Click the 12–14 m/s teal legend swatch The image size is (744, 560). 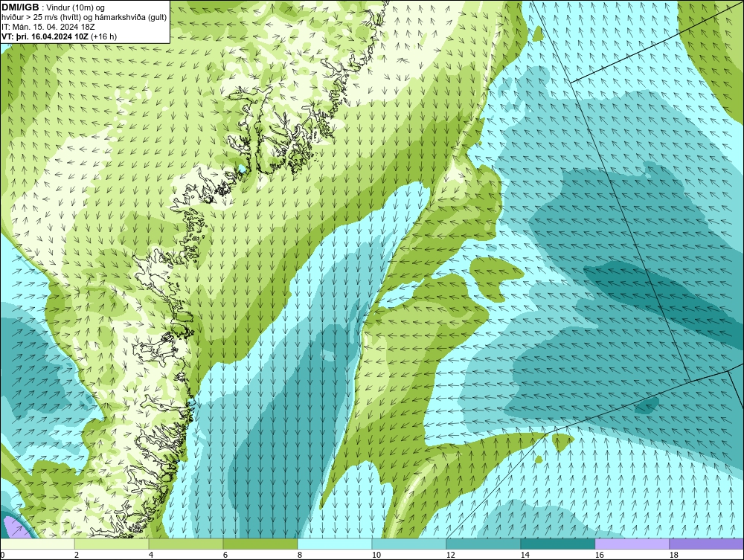coord(483,544)
